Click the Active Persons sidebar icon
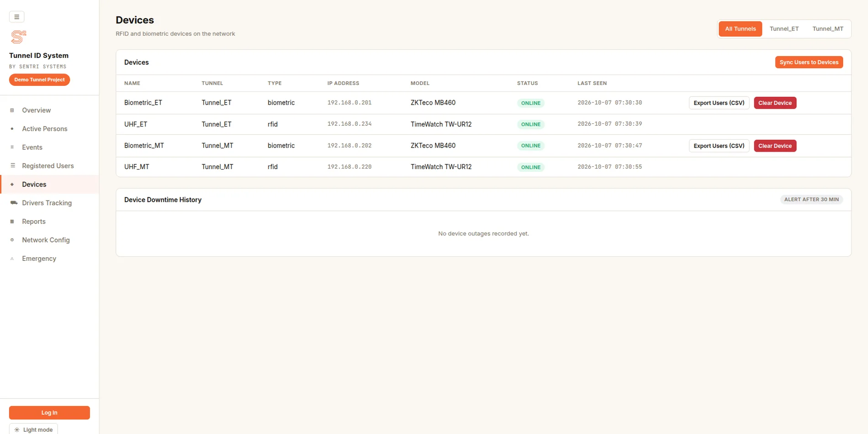This screenshot has height=434, width=868. click(x=12, y=129)
